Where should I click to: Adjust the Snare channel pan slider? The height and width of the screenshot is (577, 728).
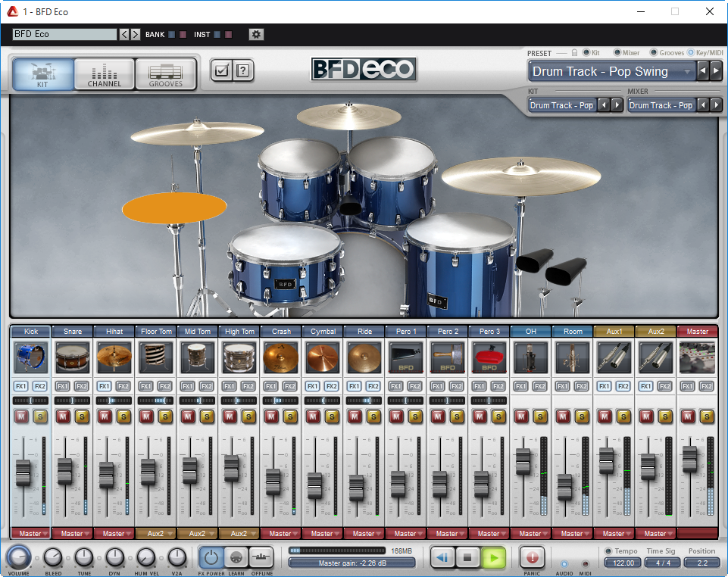[x=72, y=400]
